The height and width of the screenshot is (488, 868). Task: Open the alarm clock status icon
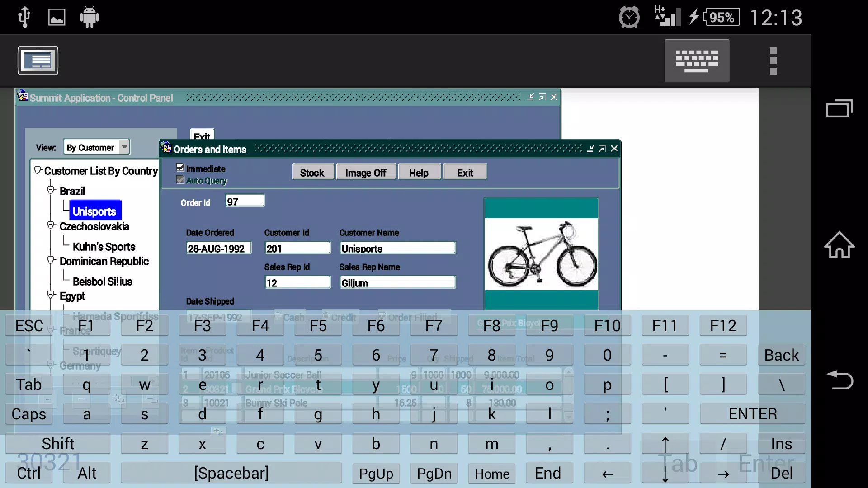629,18
